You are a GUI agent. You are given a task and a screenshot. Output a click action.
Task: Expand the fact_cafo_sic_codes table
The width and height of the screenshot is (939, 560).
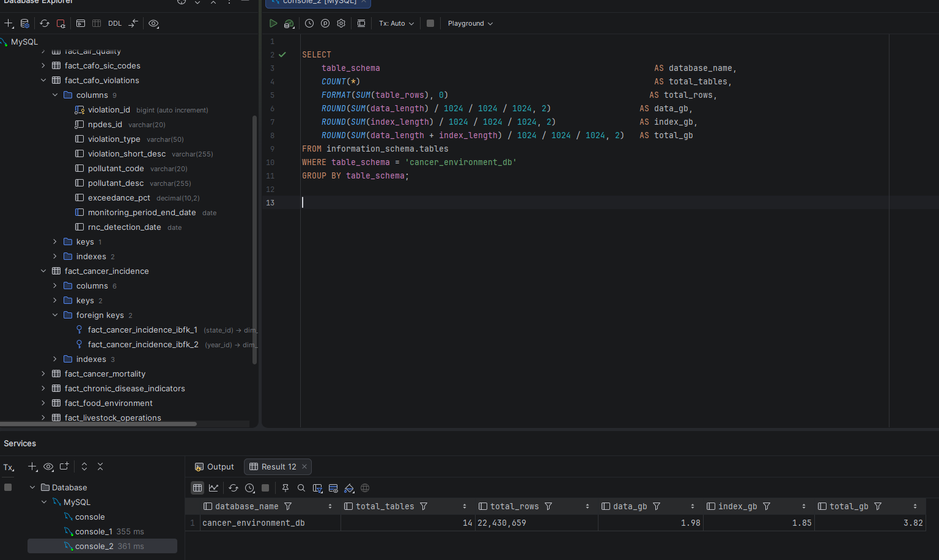(x=43, y=65)
